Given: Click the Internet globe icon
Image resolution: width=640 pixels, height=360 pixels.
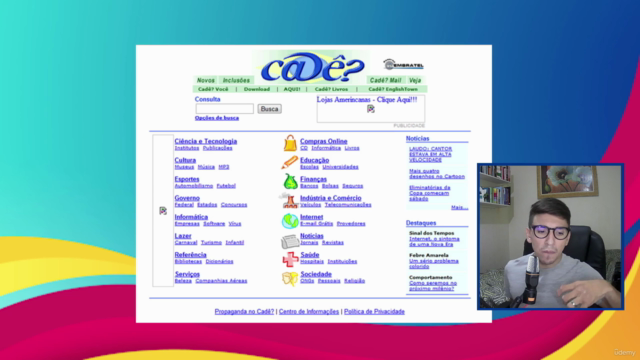Looking at the screenshot, I should pyautogui.click(x=290, y=221).
